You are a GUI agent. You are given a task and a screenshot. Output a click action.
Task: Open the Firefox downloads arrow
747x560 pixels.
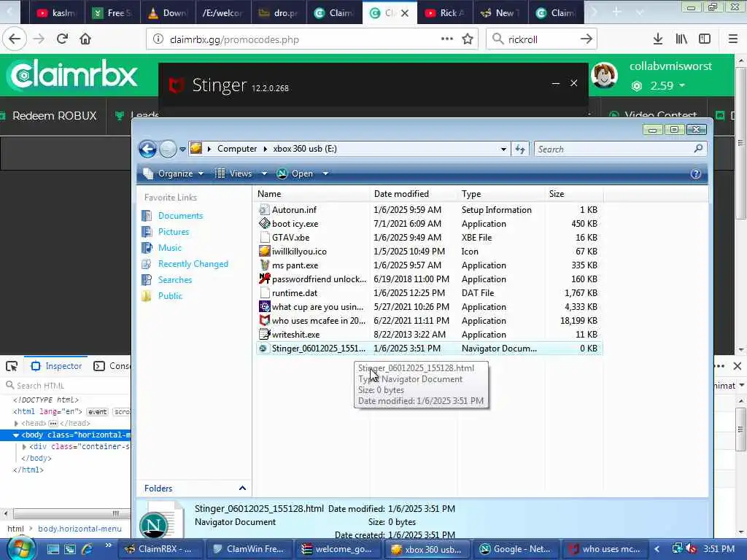pos(658,39)
